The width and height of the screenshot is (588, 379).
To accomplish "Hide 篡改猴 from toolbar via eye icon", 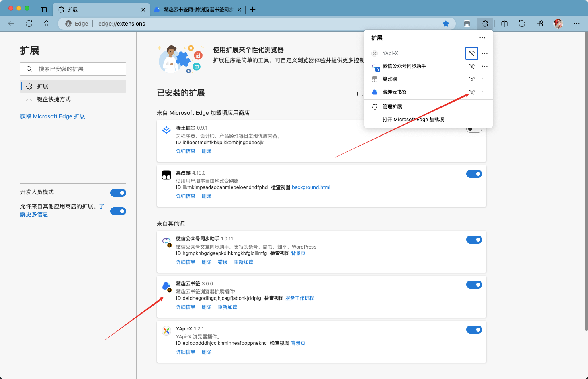I will [x=472, y=79].
